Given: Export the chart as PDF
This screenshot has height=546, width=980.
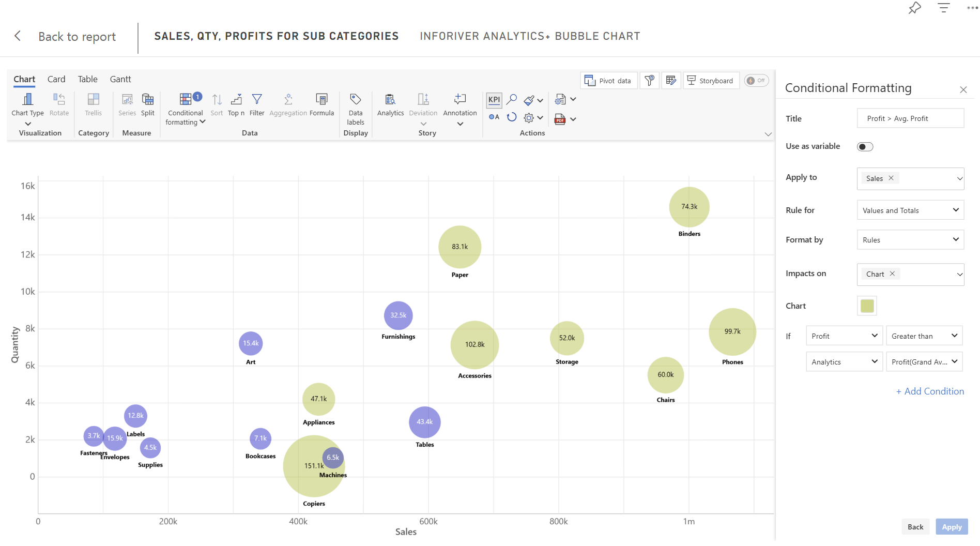Looking at the screenshot, I should click(x=559, y=119).
